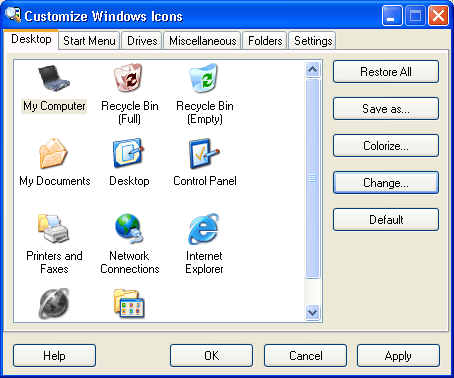This screenshot has width=454, height=378.
Task: Minimize the Customize Windows Icons window
Action: coord(392,15)
